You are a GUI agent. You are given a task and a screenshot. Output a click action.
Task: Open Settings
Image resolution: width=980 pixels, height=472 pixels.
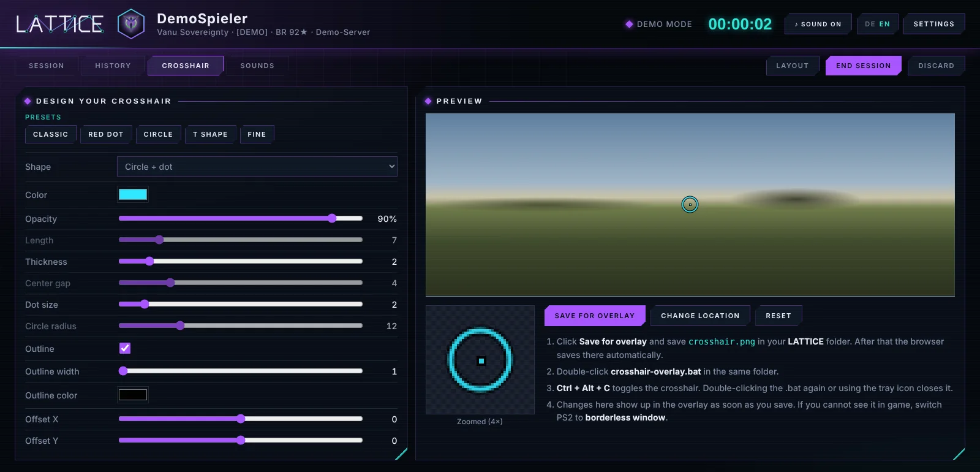934,24
